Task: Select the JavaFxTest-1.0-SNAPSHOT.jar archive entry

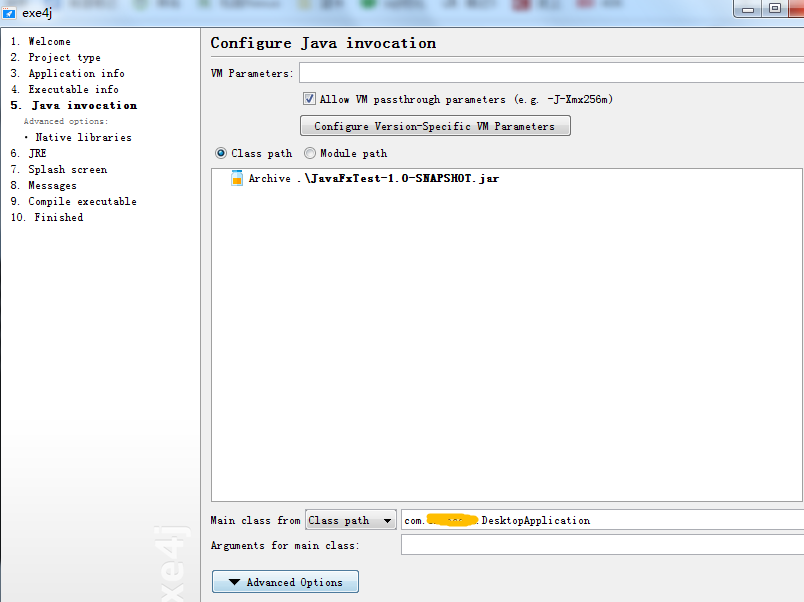Action: 375,176
